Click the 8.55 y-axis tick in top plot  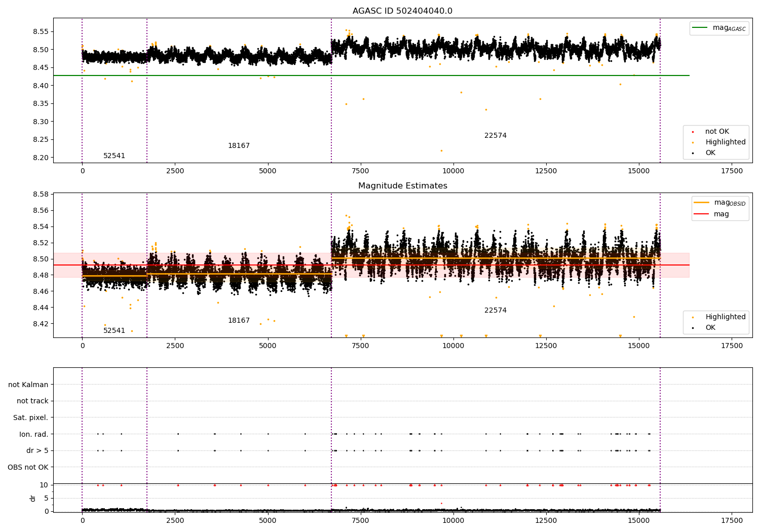pos(41,31)
